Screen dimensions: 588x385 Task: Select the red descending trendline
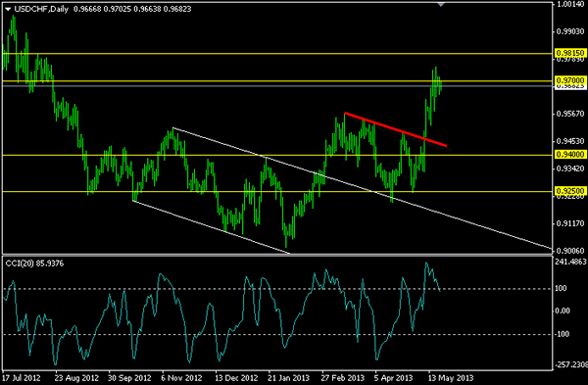pos(396,129)
